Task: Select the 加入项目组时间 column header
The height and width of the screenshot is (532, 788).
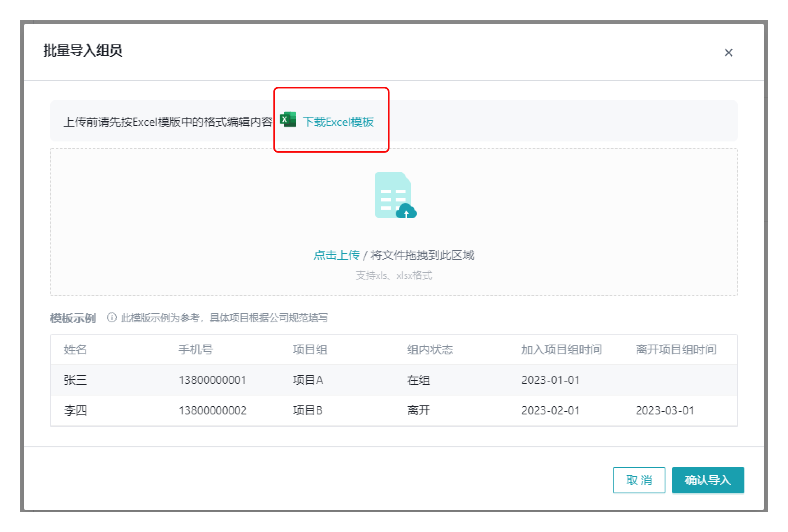Action: [561, 349]
